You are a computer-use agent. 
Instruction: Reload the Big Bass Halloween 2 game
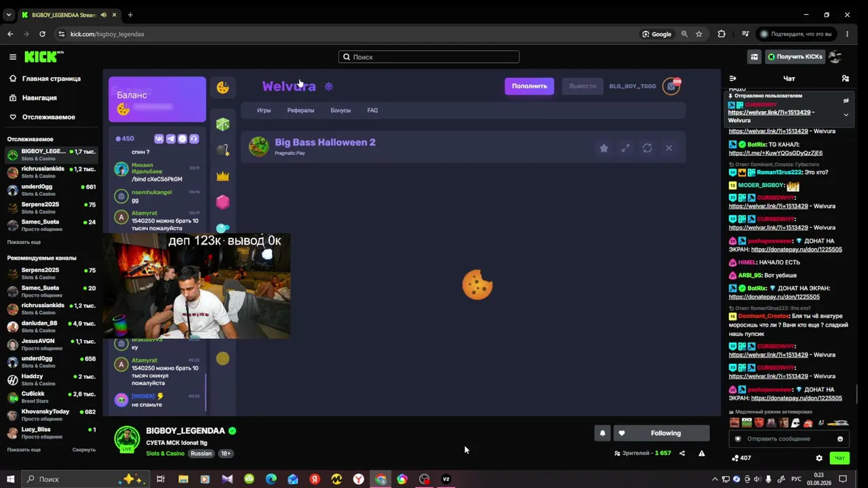pyautogui.click(x=647, y=148)
